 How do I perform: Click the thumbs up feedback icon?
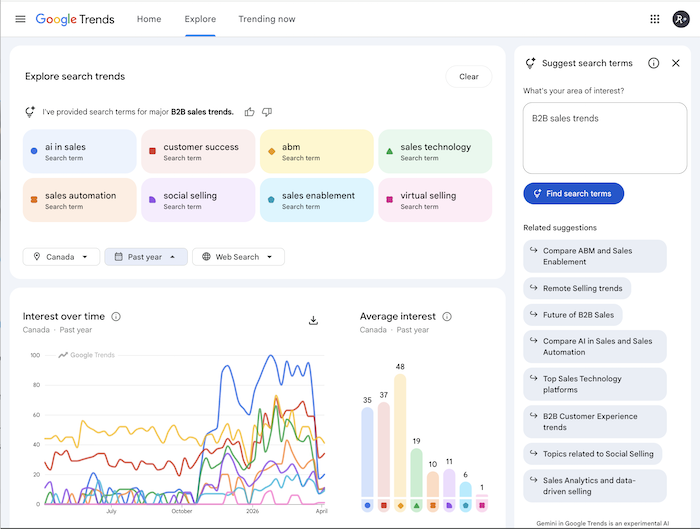pyautogui.click(x=249, y=112)
